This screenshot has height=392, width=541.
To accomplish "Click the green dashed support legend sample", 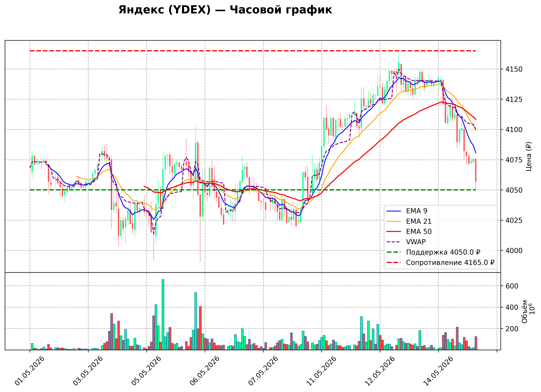I will click(394, 252).
